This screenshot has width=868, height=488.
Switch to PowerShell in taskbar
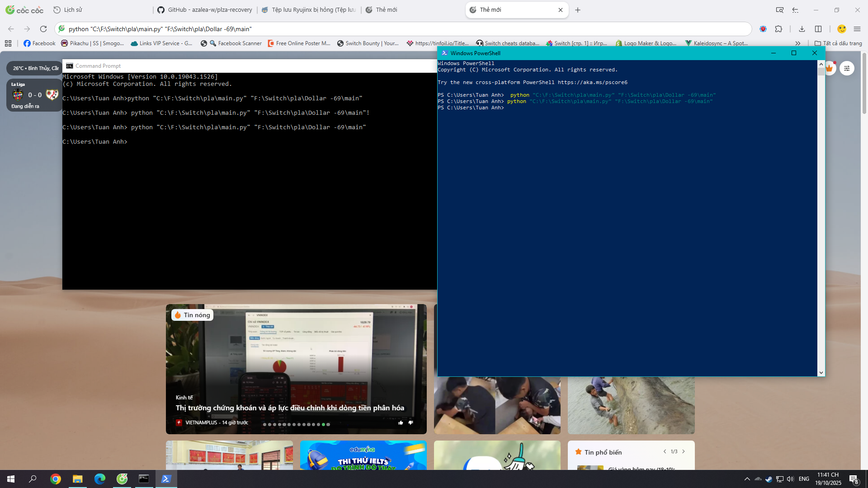(x=166, y=479)
